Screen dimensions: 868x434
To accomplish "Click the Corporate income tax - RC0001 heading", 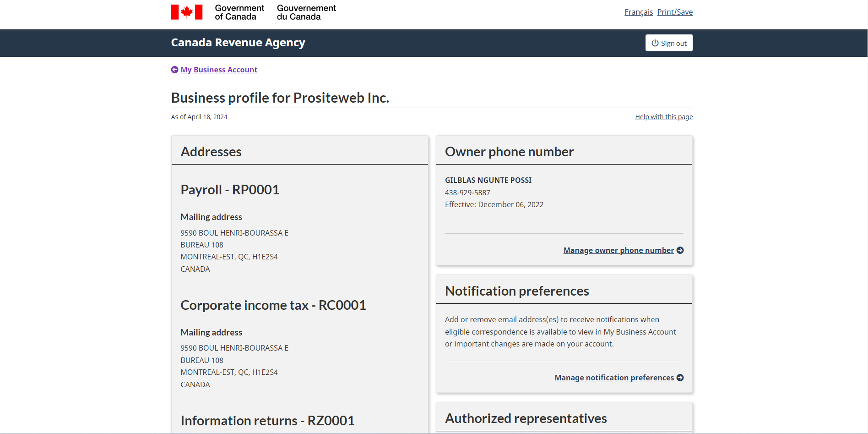I will [x=273, y=305].
